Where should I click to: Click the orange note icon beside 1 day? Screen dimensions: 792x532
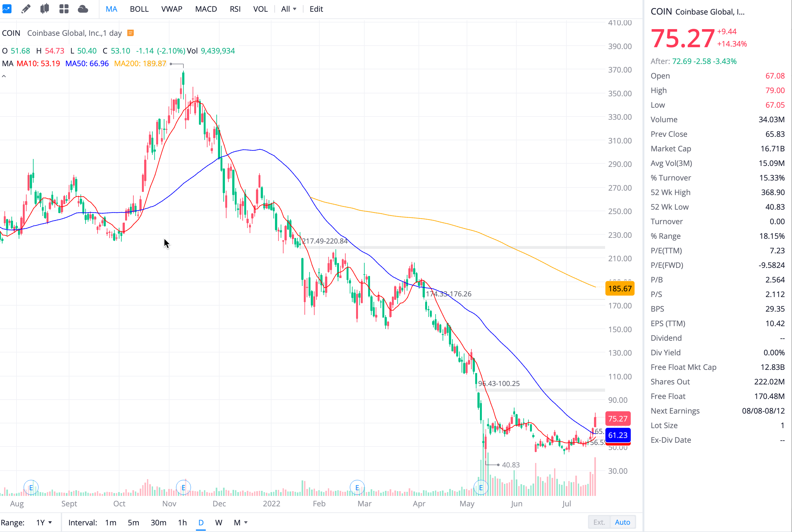pyautogui.click(x=130, y=33)
